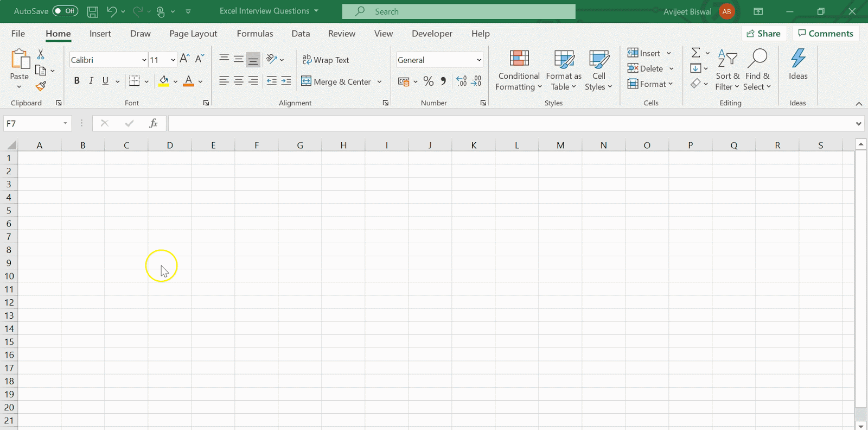Open Accounting Number Format icon
868x430 pixels.
[404, 81]
